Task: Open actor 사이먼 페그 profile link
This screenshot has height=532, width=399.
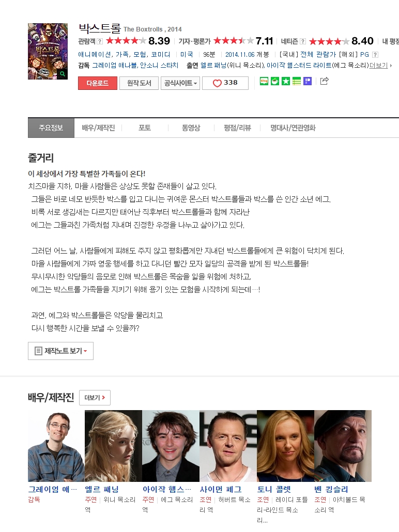Action: (220, 489)
